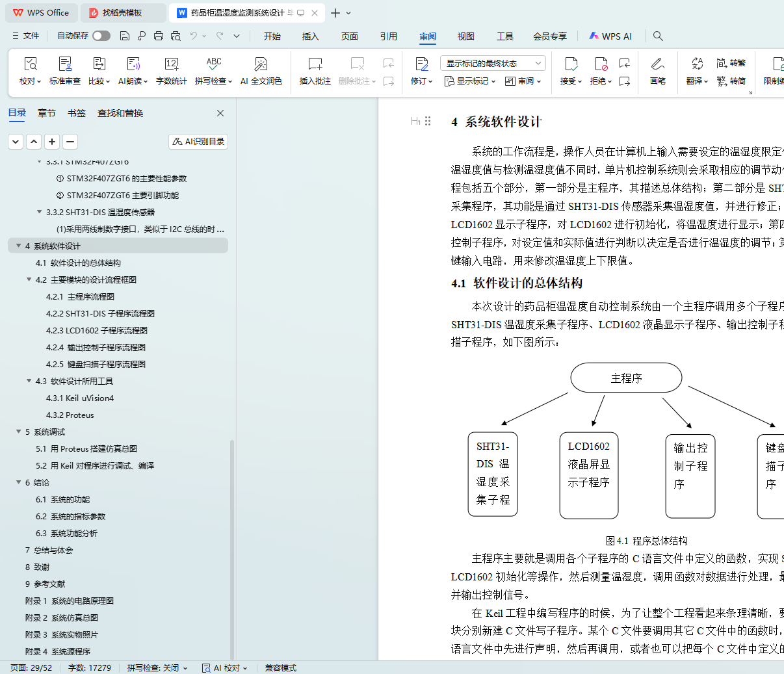
Task: Open the 拼写检查 status bar dropdown
Action: [x=157, y=668]
